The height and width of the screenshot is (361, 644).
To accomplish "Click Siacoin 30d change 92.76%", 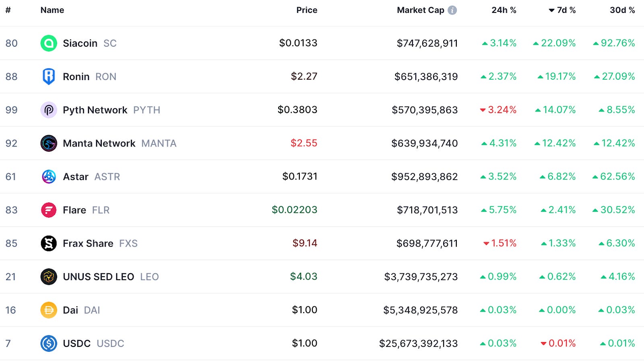I will (x=614, y=43).
